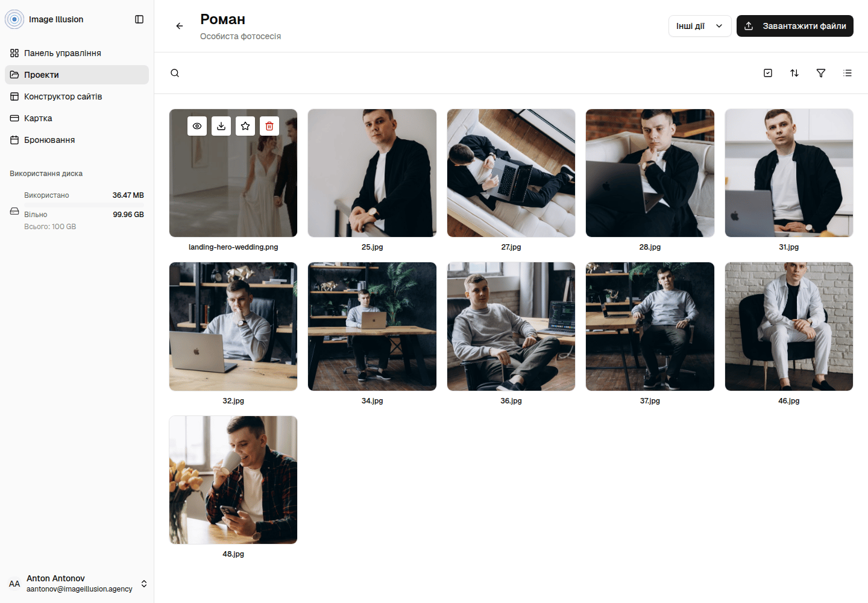Enable selection mode checkbox icon
Viewport: 868px width, 603px height.
tap(768, 73)
